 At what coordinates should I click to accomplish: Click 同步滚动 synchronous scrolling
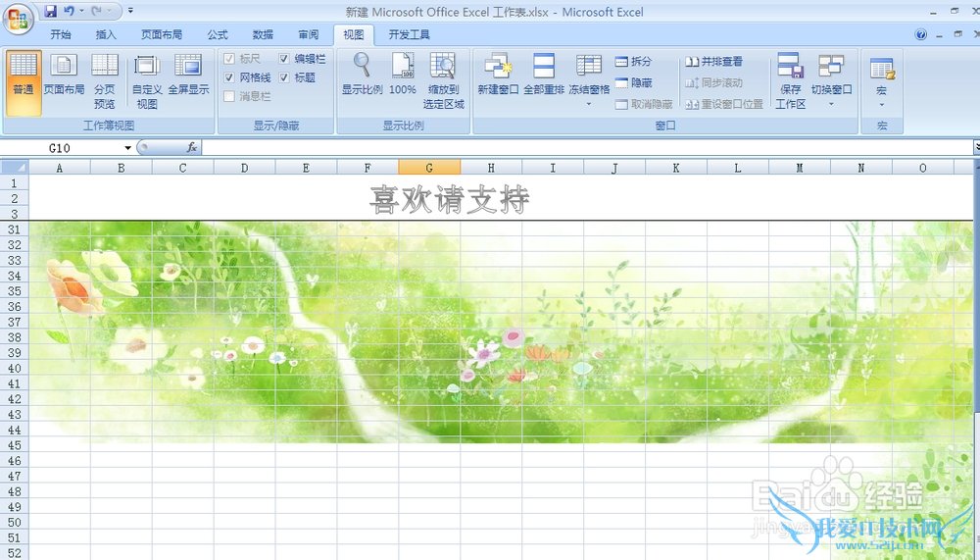point(713,82)
